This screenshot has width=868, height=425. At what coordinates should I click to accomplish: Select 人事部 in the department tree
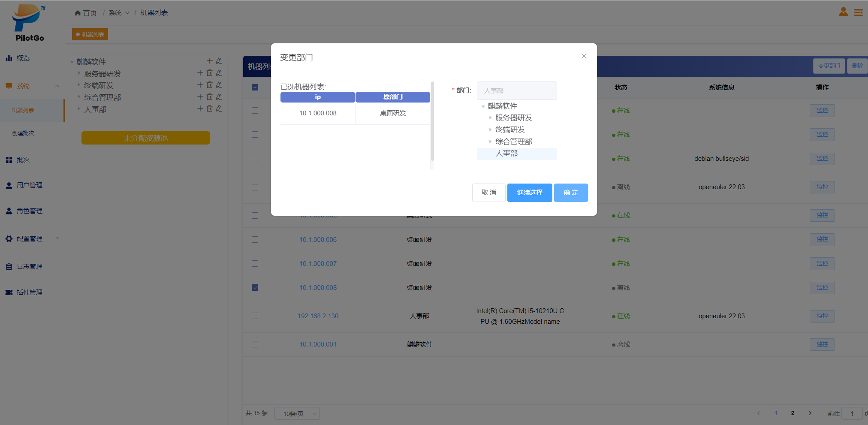506,154
